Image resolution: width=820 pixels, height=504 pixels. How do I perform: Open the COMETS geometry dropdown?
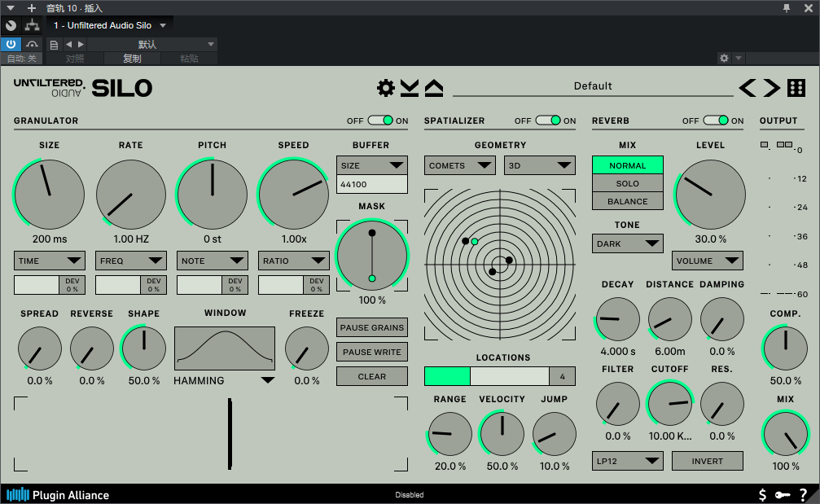click(x=460, y=165)
